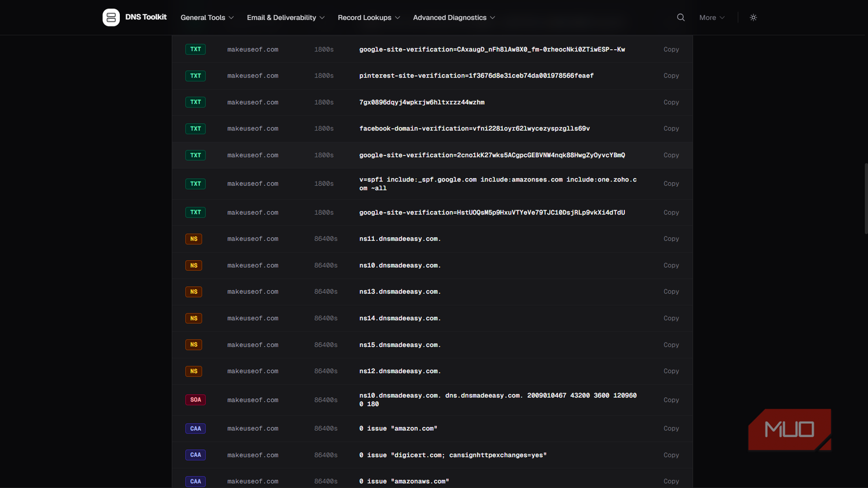
Task: Click the 86400s TTL in the SOA row
Action: coord(326,400)
